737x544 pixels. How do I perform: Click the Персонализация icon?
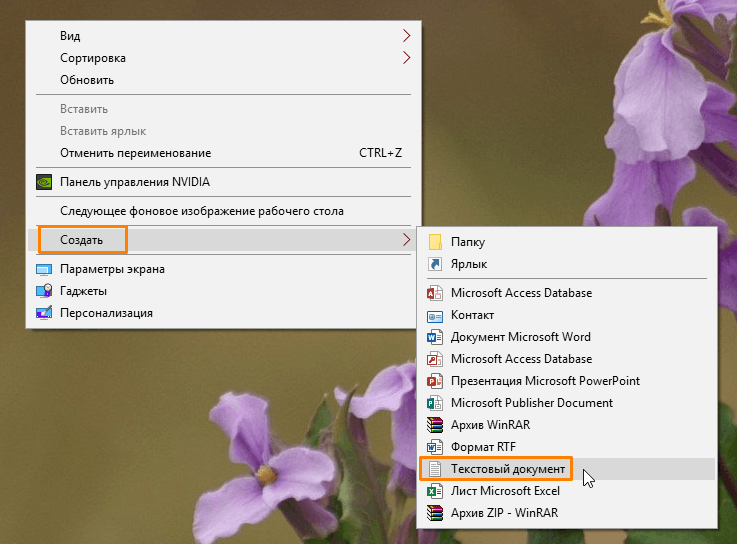point(44,313)
